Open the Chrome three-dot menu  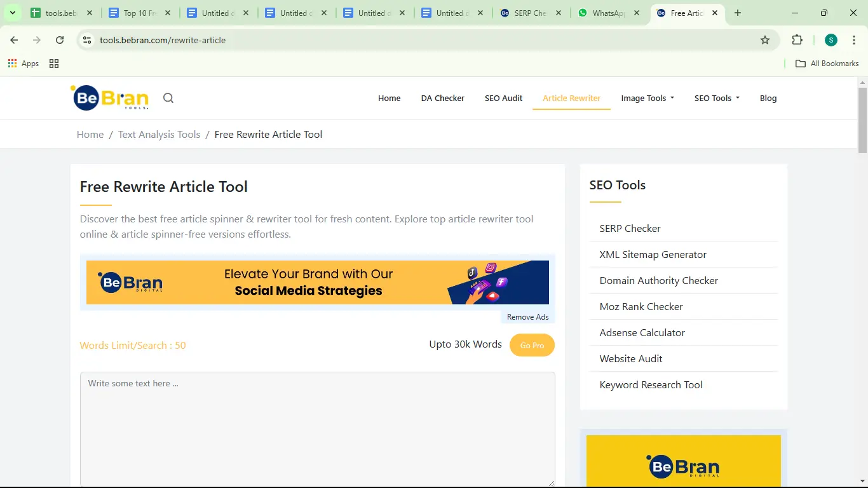pyautogui.click(x=854, y=40)
